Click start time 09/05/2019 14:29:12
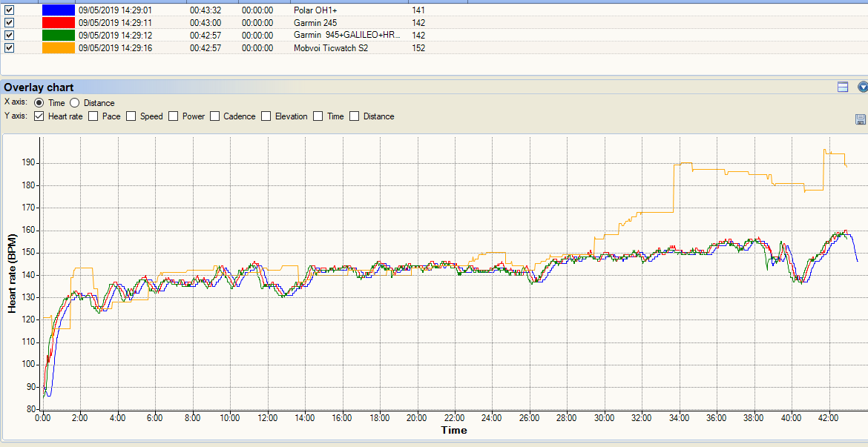868x447 pixels. pyautogui.click(x=115, y=36)
